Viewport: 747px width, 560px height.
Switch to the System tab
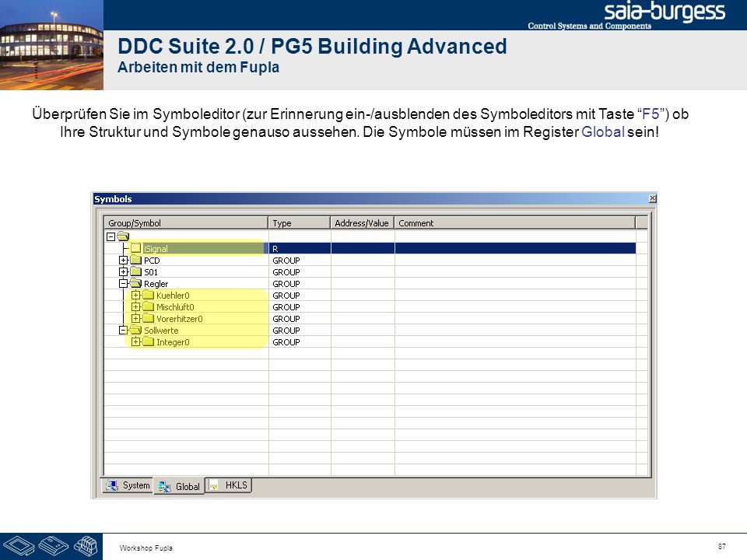click(128, 485)
